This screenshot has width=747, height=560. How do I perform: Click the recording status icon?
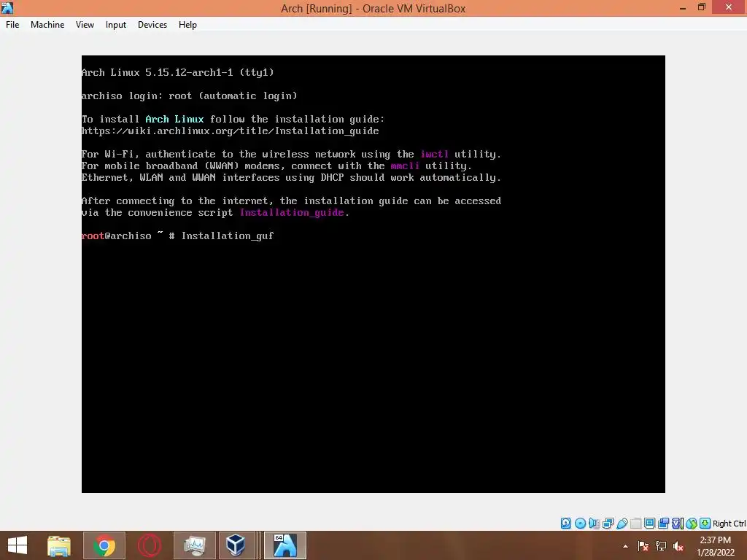(x=663, y=524)
